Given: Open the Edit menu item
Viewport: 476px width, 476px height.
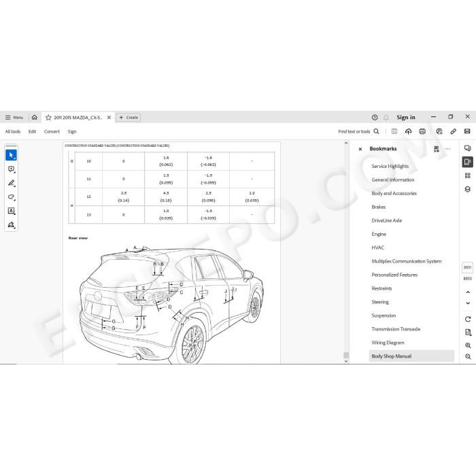Looking at the screenshot, I should click(32, 131).
